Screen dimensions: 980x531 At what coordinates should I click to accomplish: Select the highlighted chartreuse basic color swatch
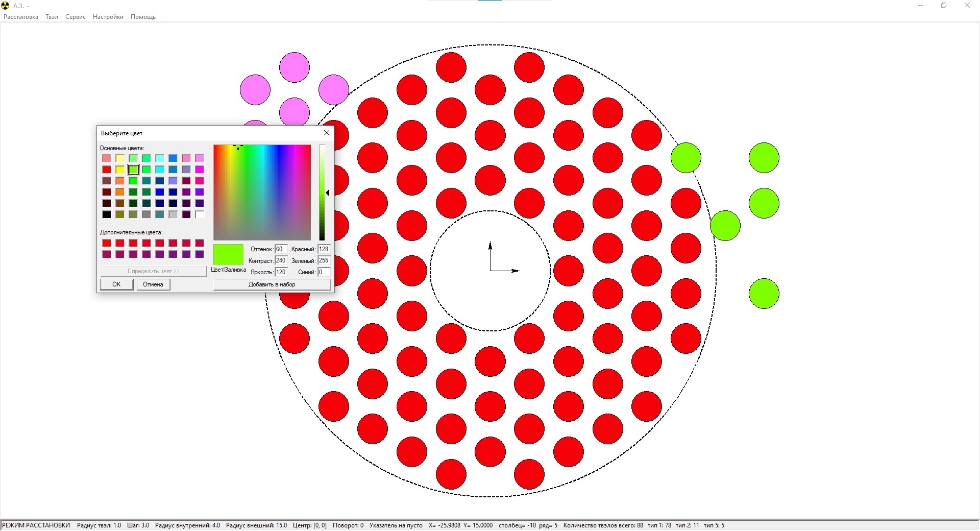click(x=133, y=170)
